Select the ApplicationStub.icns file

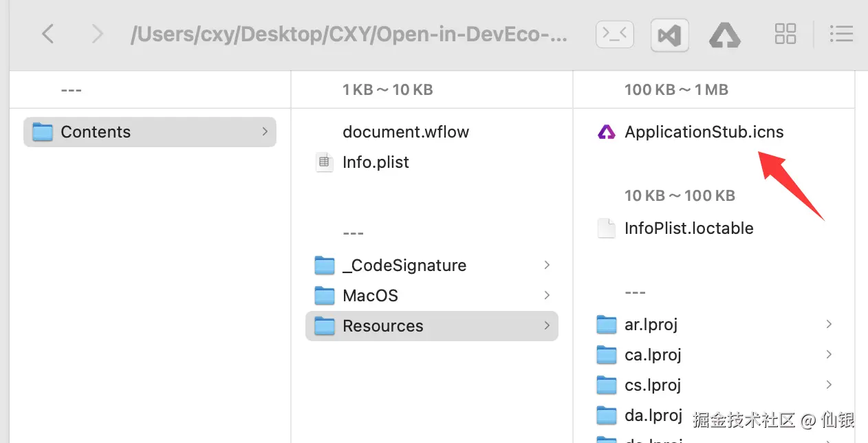click(x=704, y=132)
